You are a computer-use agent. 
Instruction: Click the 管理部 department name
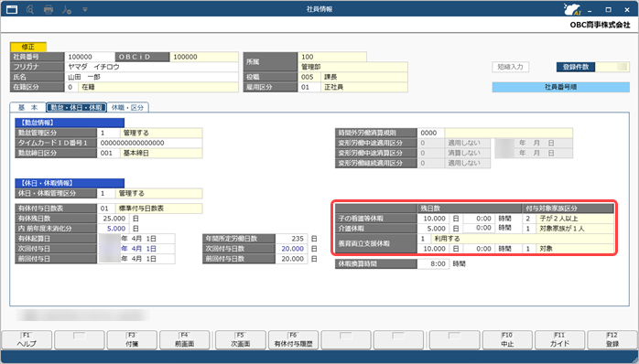tap(311, 67)
